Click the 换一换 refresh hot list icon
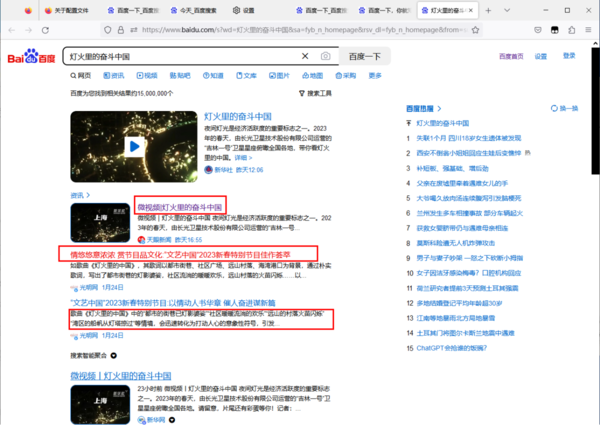The image size is (600, 425). pos(554,108)
